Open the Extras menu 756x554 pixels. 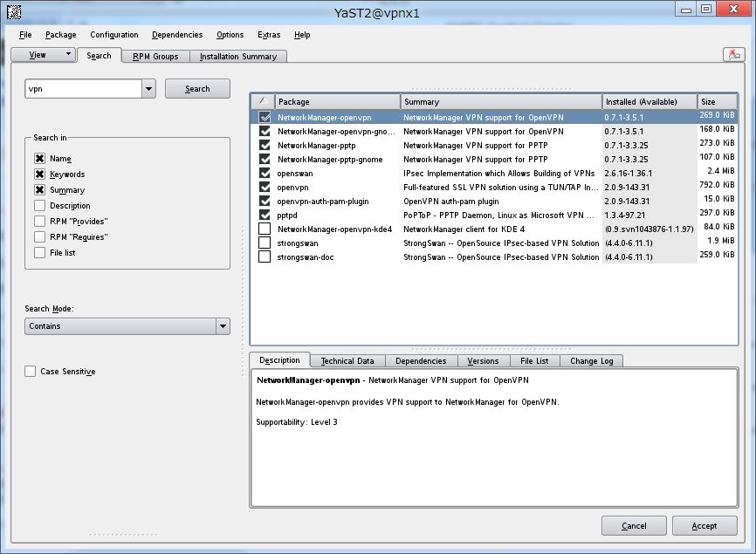(269, 35)
